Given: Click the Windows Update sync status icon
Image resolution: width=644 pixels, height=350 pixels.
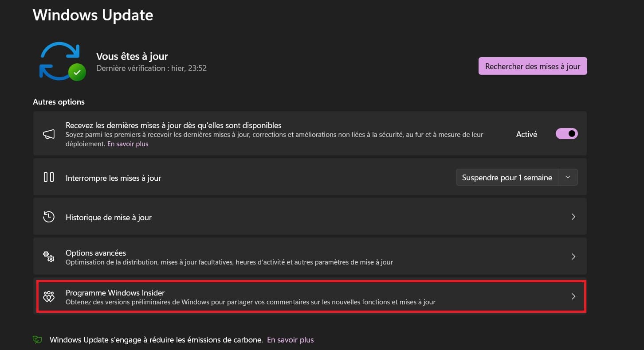Looking at the screenshot, I should tap(63, 61).
